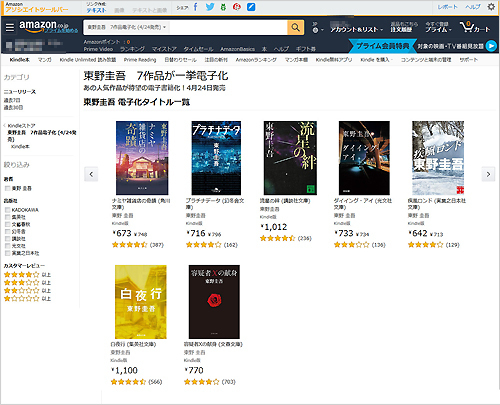Screen dimensions: 500x405
Task: Open star rating of 白夜行
Action: [128, 382]
